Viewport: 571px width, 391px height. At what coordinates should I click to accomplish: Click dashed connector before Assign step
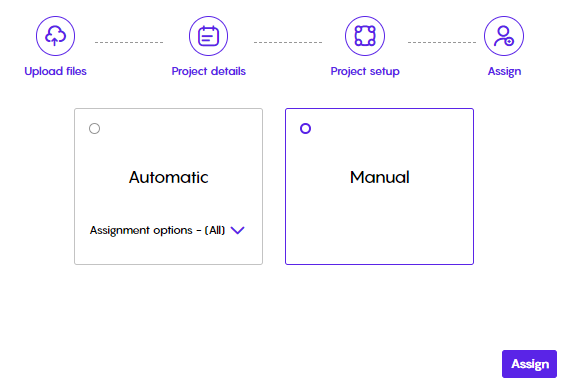442,43
